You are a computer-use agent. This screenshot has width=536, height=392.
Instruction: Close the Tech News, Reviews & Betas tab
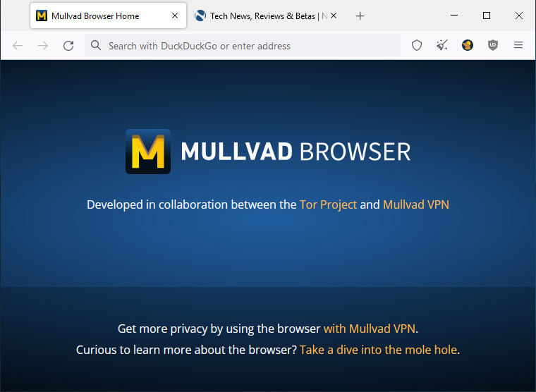334,16
